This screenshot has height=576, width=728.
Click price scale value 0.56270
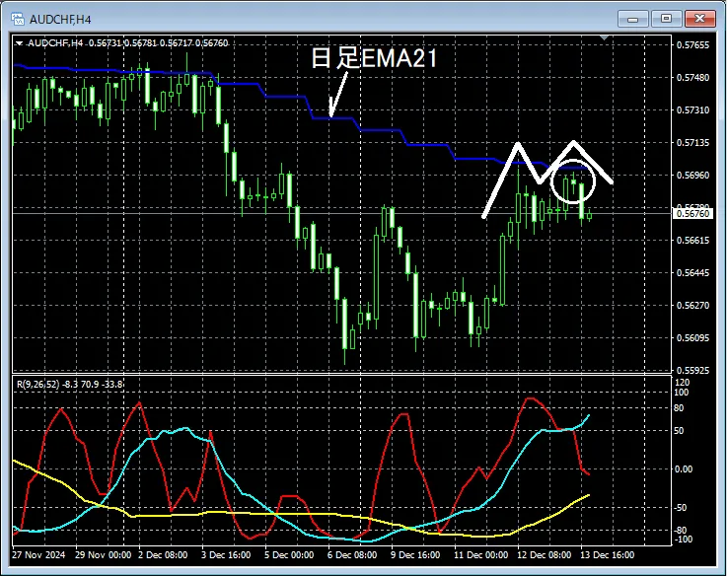(692, 305)
